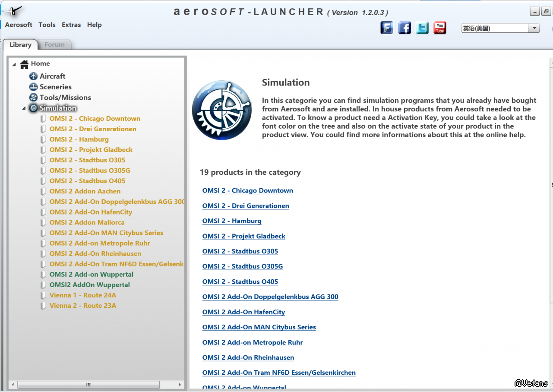Click the Home house icon in tree
Screen dimensions: 553x392
pos(24,64)
